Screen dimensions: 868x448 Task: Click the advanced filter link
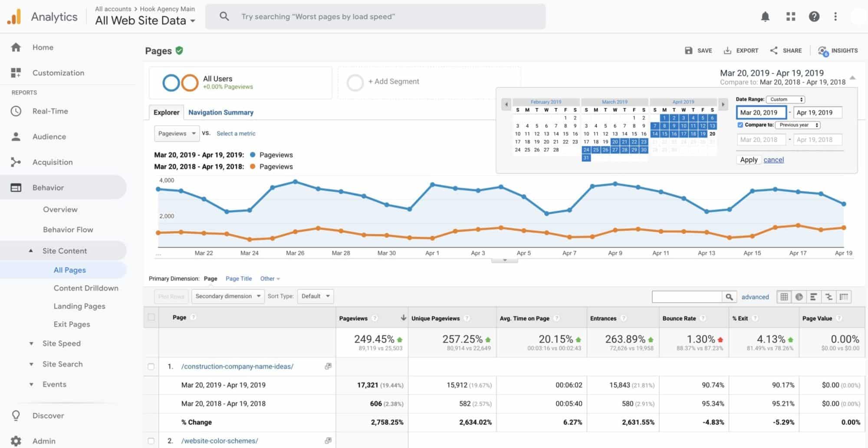755,297
